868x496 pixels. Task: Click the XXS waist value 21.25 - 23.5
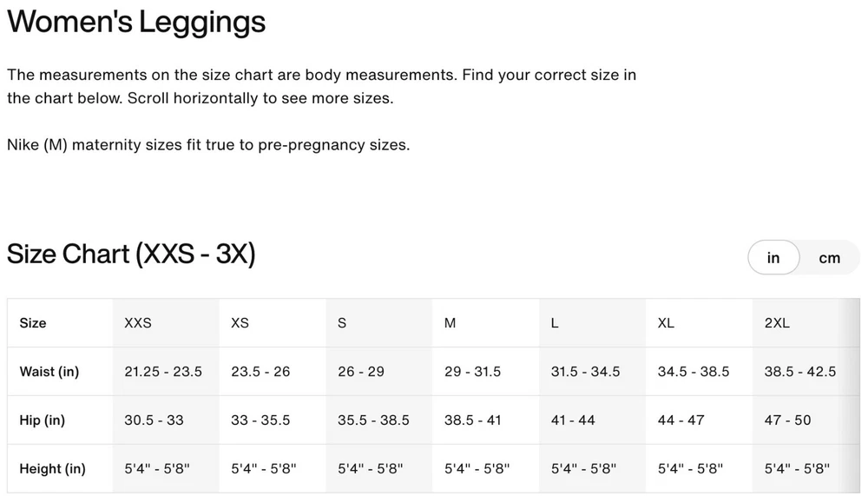click(x=163, y=372)
